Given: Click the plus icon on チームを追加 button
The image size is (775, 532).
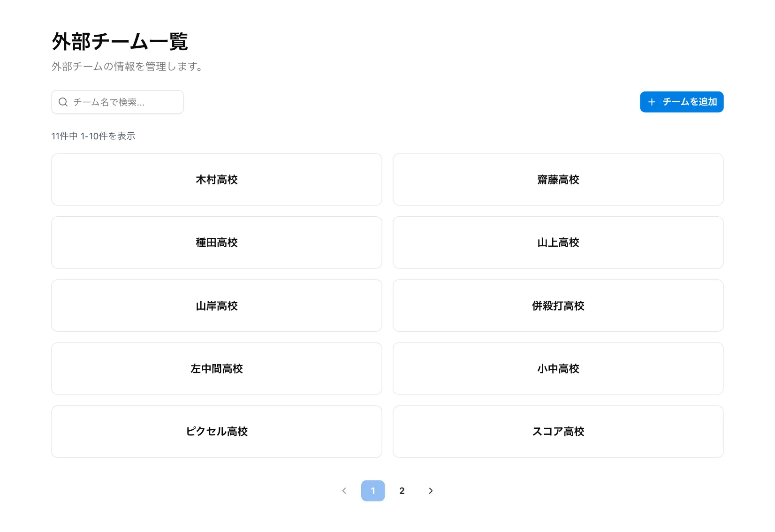Looking at the screenshot, I should coord(652,102).
